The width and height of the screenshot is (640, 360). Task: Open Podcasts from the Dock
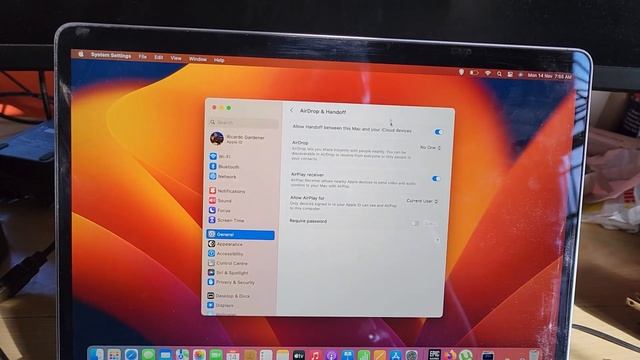(x=331, y=356)
